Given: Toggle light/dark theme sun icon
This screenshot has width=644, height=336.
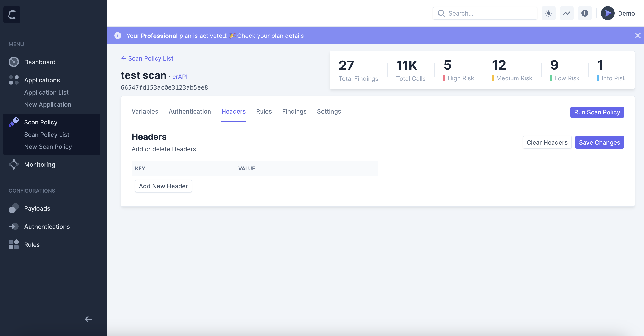Looking at the screenshot, I should click(x=548, y=13).
